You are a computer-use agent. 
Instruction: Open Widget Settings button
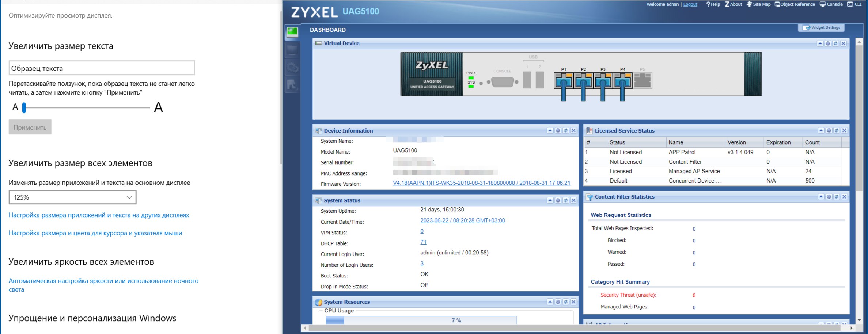pos(821,28)
